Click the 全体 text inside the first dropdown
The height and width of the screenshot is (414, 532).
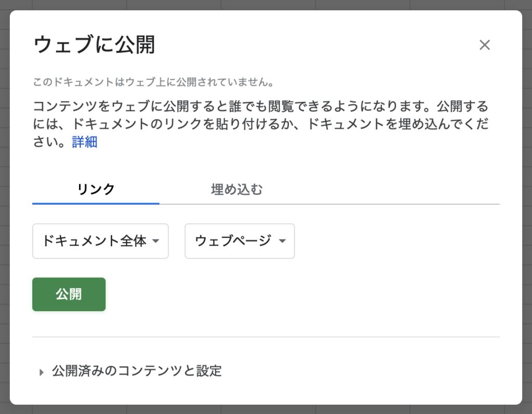tap(133, 241)
